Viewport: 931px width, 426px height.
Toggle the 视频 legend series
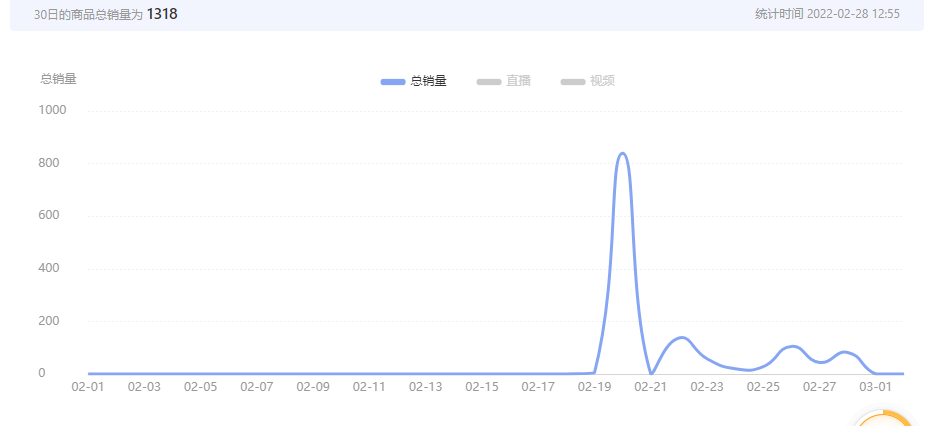click(588, 81)
